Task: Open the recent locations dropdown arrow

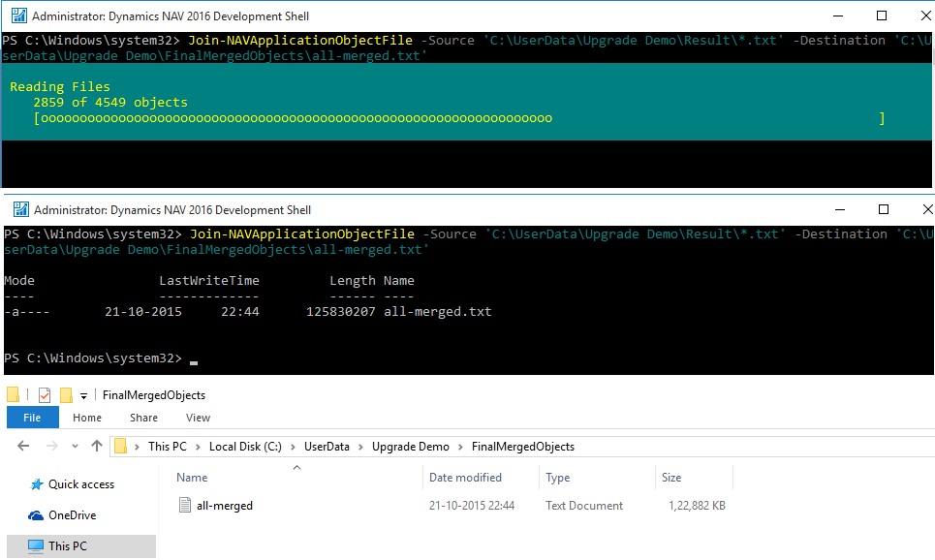Action: [x=76, y=447]
